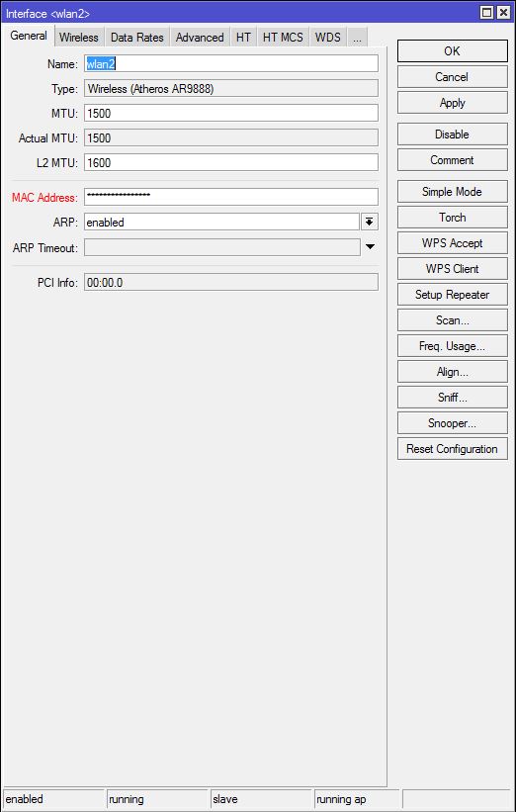The height and width of the screenshot is (812, 516).
Task: Show more tabs via ellipsis tab
Action: (357, 38)
